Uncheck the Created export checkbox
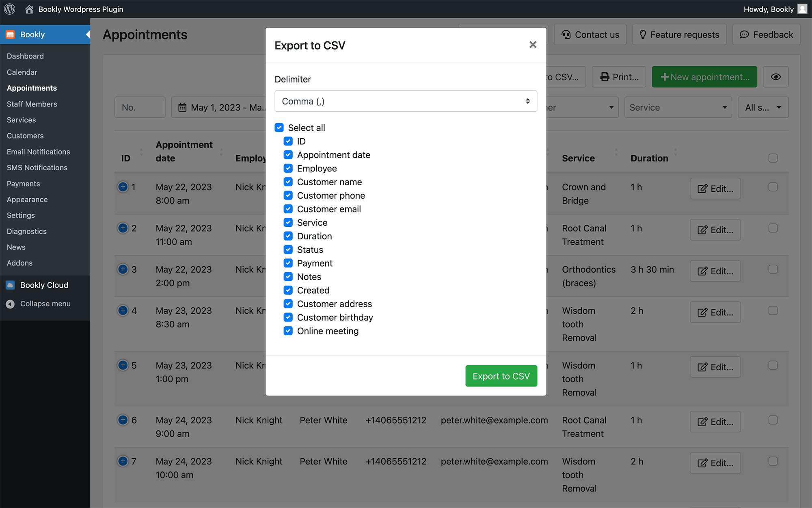812x508 pixels. click(288, 290)
